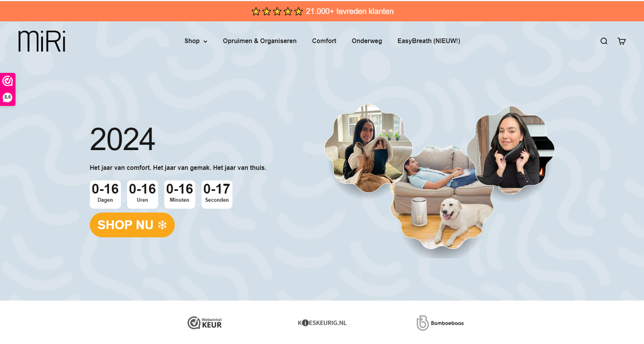The image size is (644, 344).
Task: Open the shopping cart icon
Action: [621, 41]
